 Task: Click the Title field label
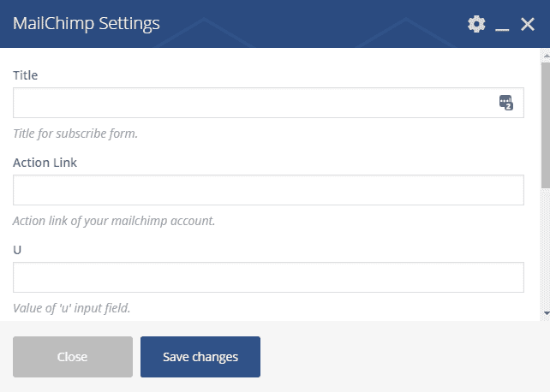pos(26,75)
